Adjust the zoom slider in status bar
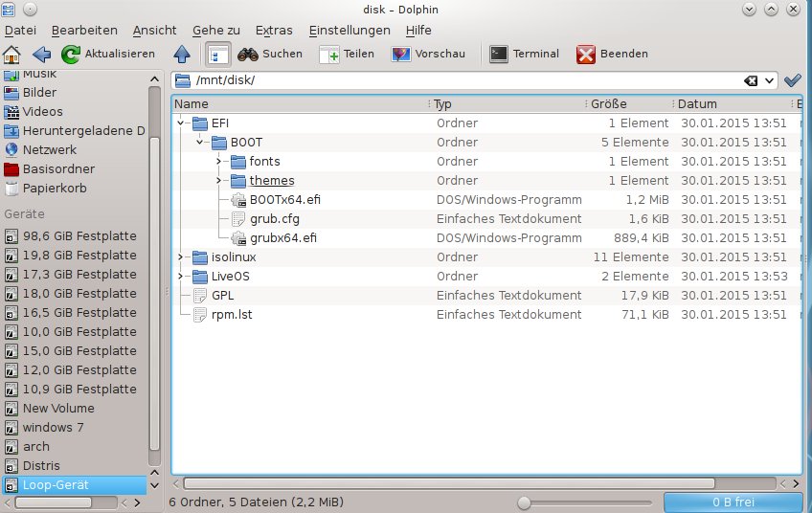 click(x=524, y=502)
